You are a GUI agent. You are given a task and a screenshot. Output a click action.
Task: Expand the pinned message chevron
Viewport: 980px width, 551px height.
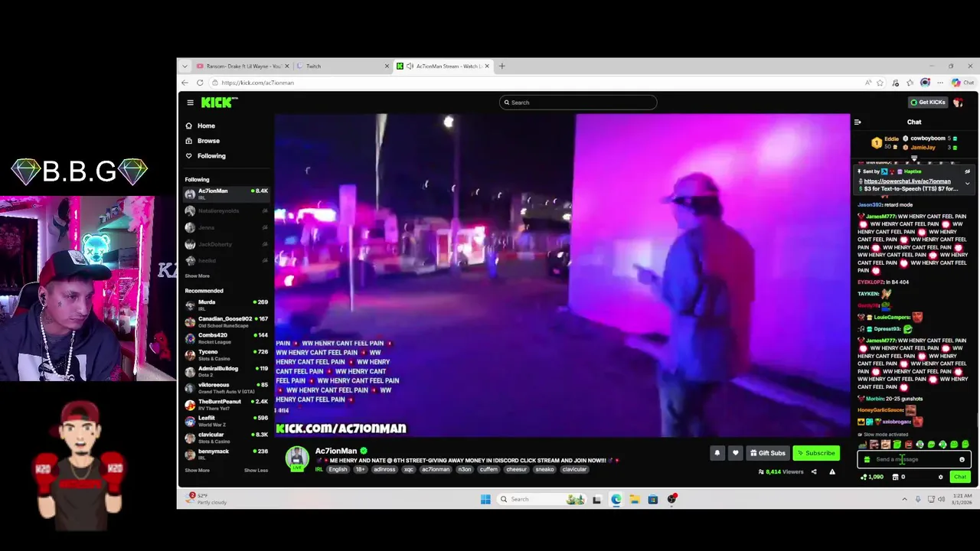[x=967, y=184]
